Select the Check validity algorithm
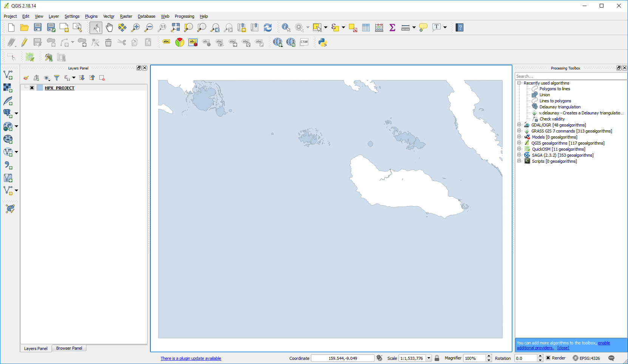Screen dimensions: 628x364 pyautogui.click(x=552, y=119)
